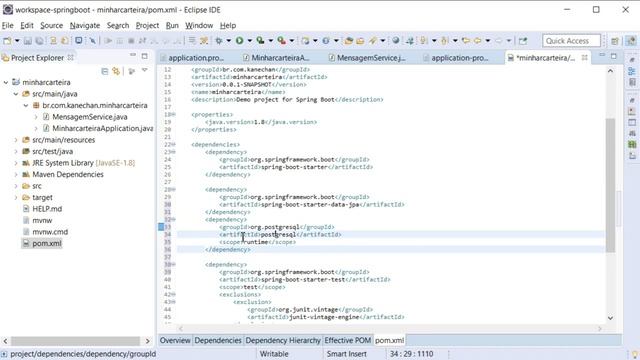Open the Dependency Hierarchy tab
Image resolution: width=640 pixels, height=360 pixels.
point(283,340)
